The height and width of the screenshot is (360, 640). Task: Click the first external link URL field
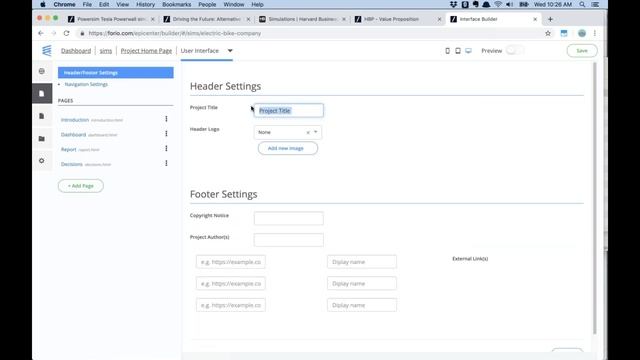coord(231,262)
